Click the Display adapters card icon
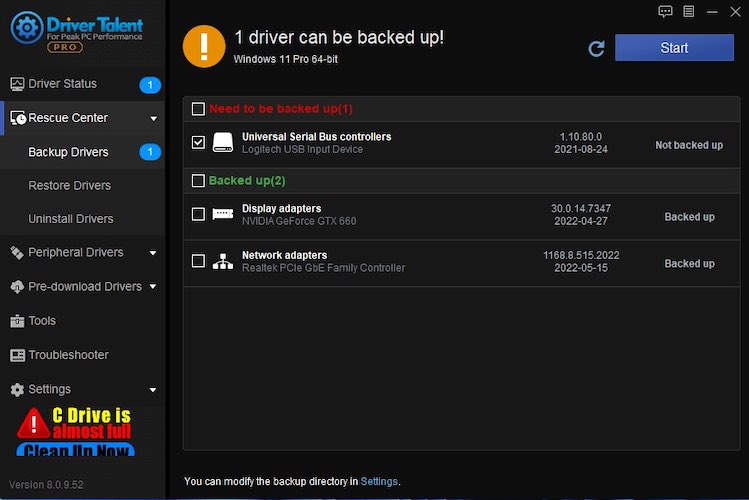The width and height of the screenshot is (749, 500). (223, 213)
